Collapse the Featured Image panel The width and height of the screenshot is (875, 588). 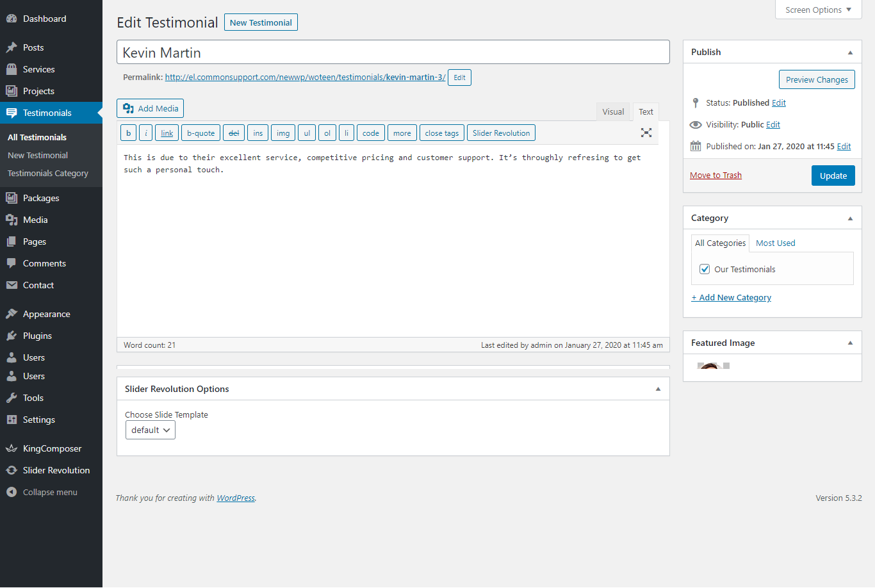point(850,343)
